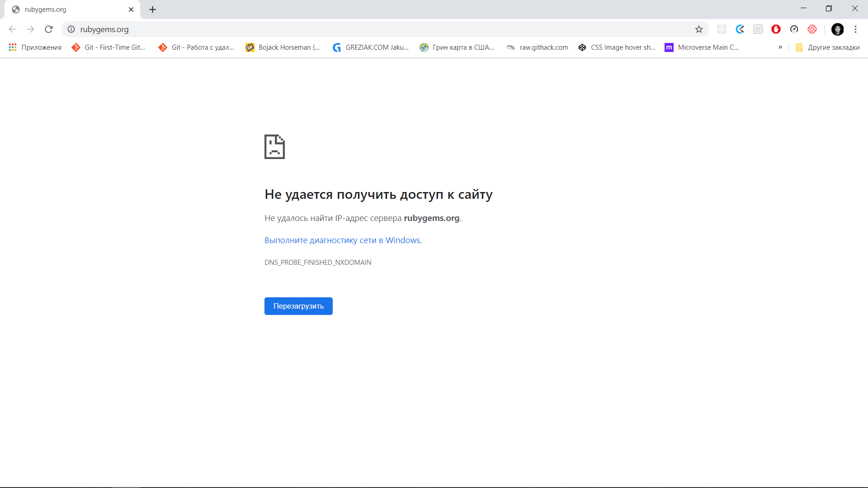Click Перезагрузить reload button

pos(298,306)
